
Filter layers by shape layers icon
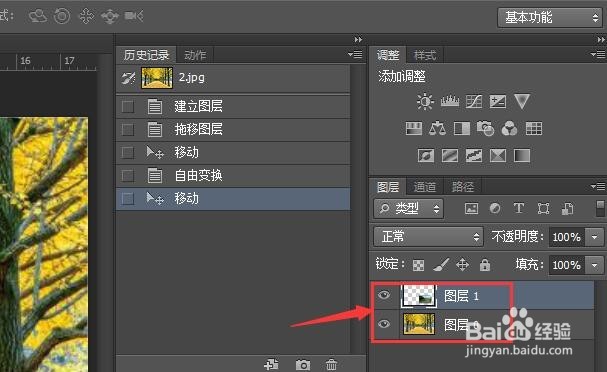[543, 209]
